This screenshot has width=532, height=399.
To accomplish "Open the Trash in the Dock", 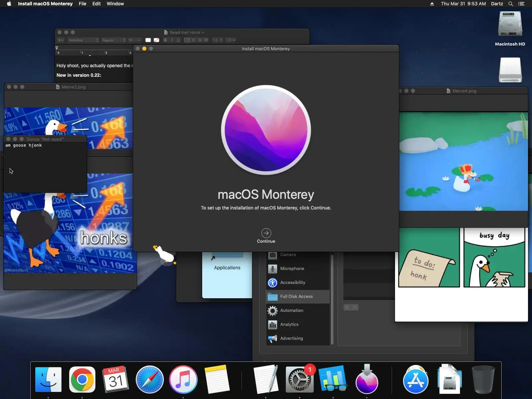I will [483, 379].
